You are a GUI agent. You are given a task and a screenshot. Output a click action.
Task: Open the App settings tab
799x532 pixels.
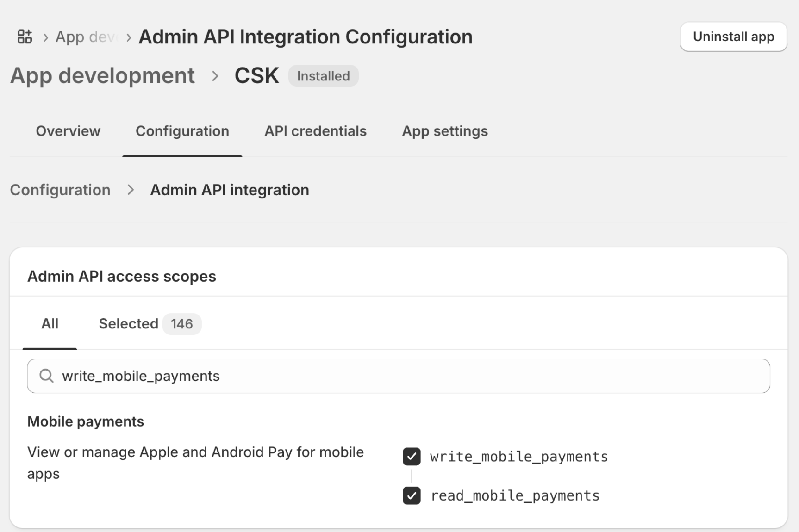pos(444,131)
